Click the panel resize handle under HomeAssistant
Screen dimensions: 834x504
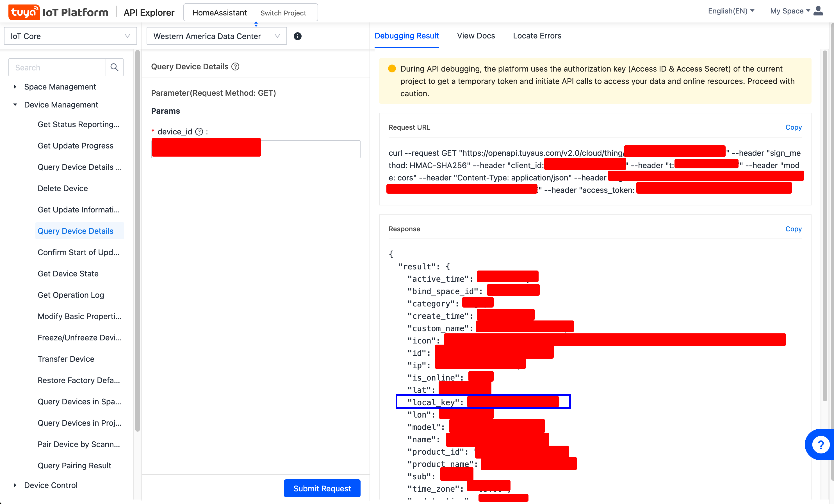256,24
